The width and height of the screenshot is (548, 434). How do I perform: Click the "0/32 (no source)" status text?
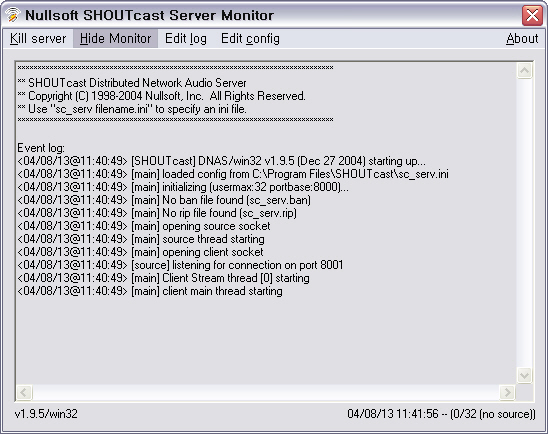click(493, 414)
